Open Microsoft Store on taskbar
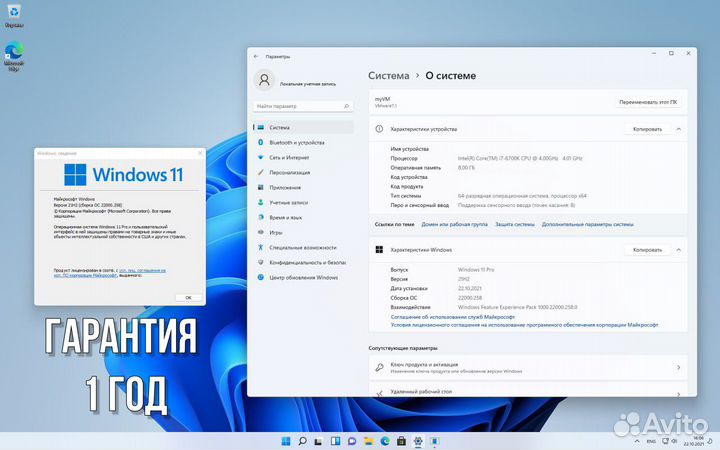Screen dimensions: 720x450 point(401,441)
